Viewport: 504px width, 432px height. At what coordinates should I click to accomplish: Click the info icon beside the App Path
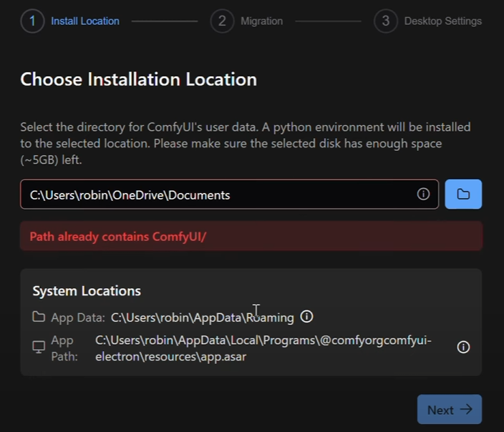pos(463,347)
